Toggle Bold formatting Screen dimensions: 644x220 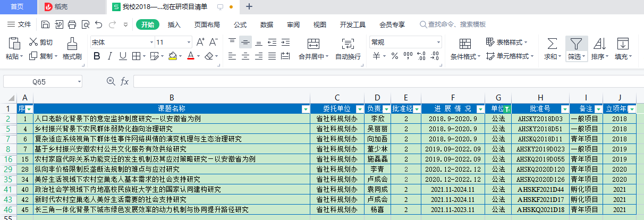(96, 56)
